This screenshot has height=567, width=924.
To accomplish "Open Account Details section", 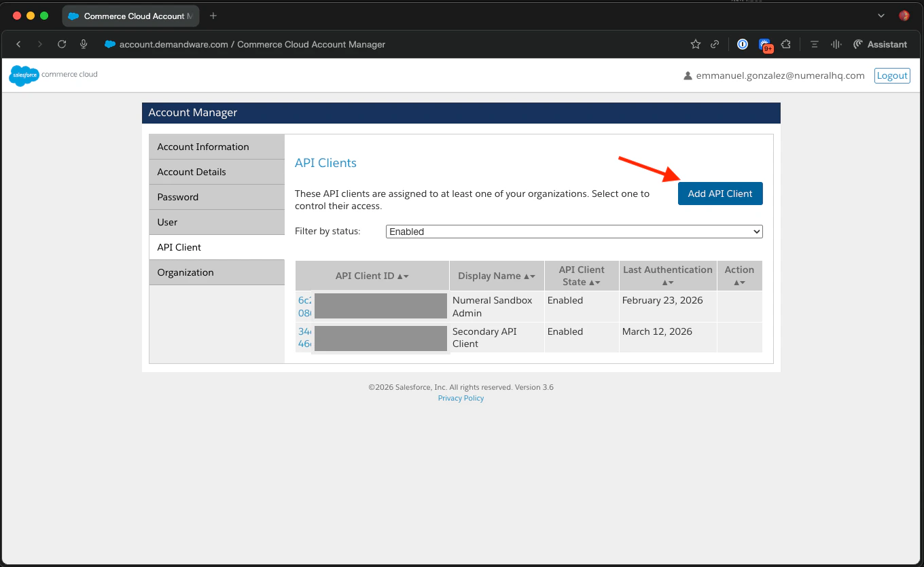I will click(217, 172).
